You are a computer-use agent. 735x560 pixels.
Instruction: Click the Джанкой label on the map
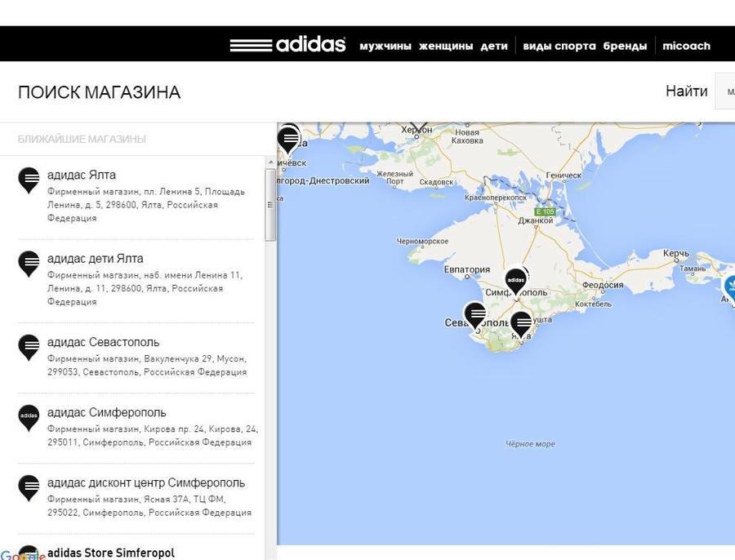[x=535, y=220]
